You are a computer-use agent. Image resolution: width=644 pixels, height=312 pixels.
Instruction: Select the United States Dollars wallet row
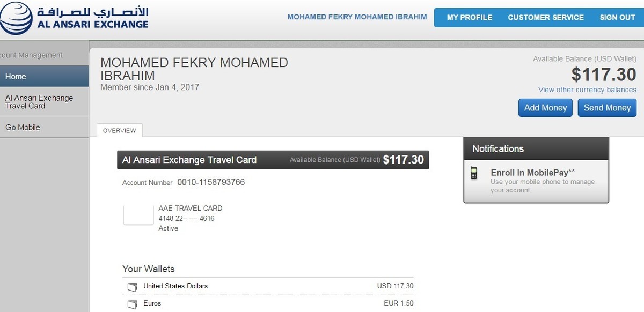(268, 286)
